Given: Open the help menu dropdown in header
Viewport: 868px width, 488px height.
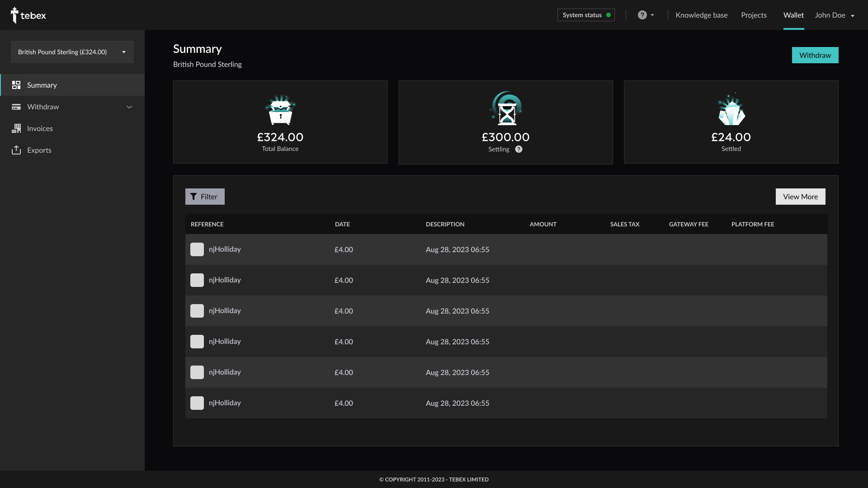Looking at the screenshot, I should (x=646, y=15).
